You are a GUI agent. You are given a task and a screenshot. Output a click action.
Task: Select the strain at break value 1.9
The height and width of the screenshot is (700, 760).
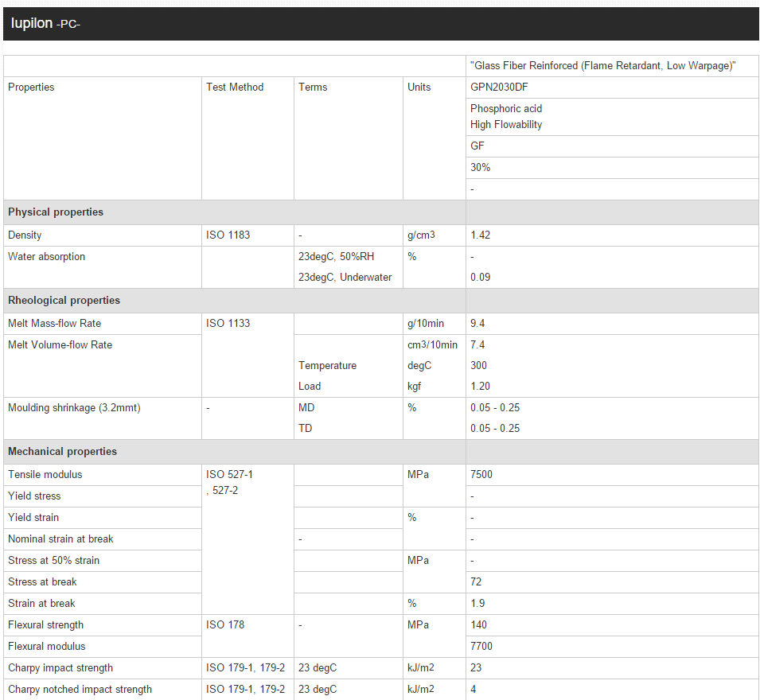(x=477, y=604)
